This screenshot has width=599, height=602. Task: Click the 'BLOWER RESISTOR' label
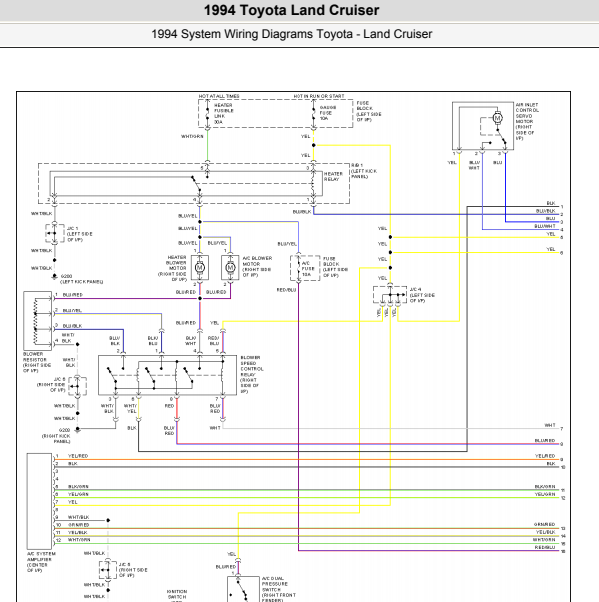coord(37,362)
